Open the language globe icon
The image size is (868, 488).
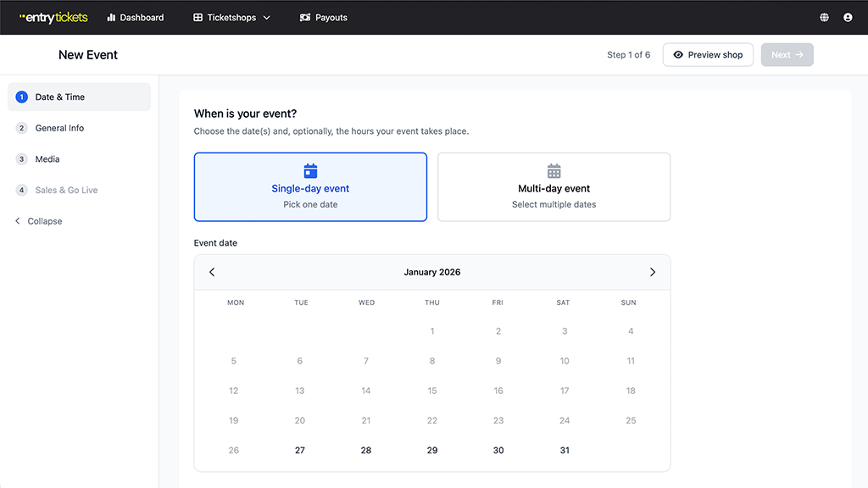[825, 17]
